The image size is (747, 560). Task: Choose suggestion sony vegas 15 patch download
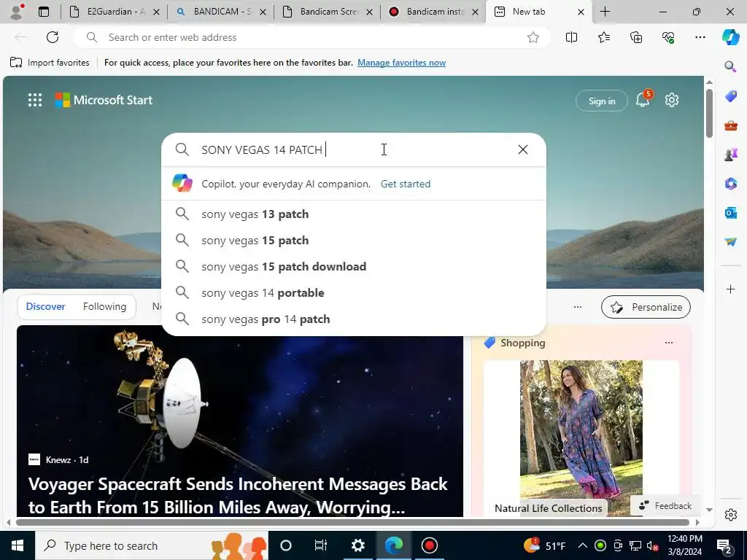[x=354, y=267]
